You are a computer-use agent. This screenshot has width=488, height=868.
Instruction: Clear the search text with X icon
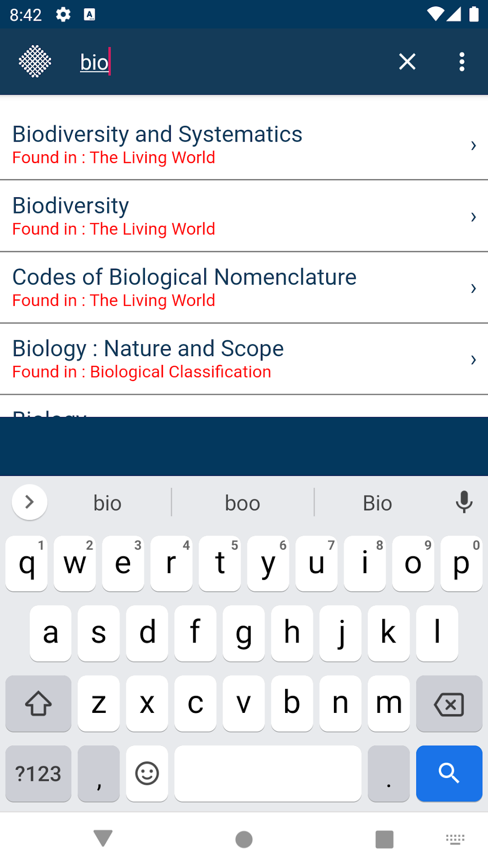click(407, 62)
